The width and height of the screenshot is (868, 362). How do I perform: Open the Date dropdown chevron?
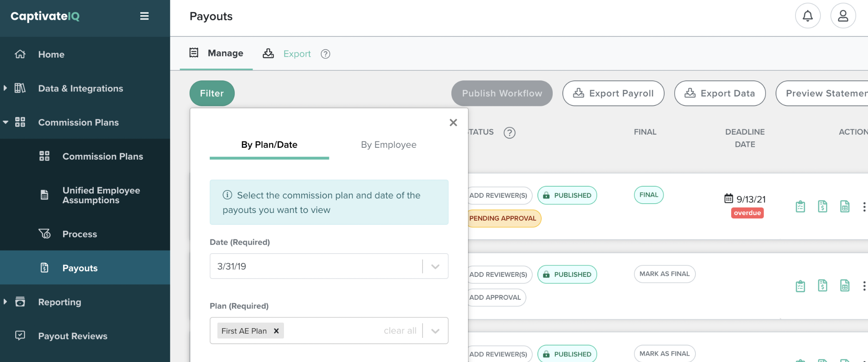coord(435,266)
